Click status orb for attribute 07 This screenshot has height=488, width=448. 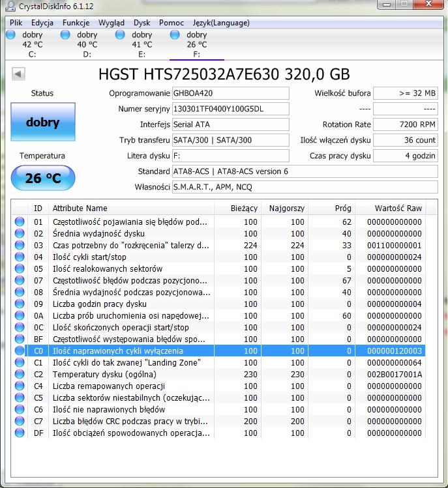point(20,280)
